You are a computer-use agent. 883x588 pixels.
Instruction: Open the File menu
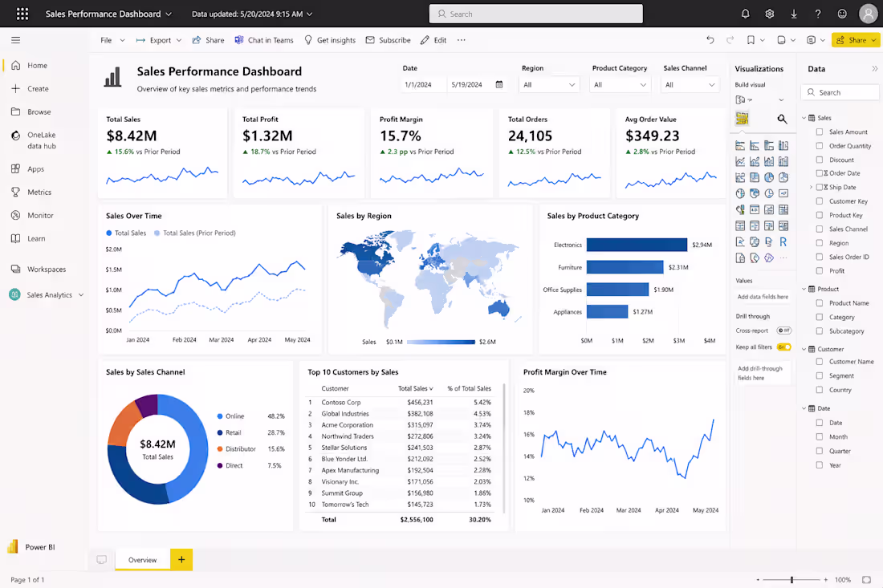tap(112, 40)
